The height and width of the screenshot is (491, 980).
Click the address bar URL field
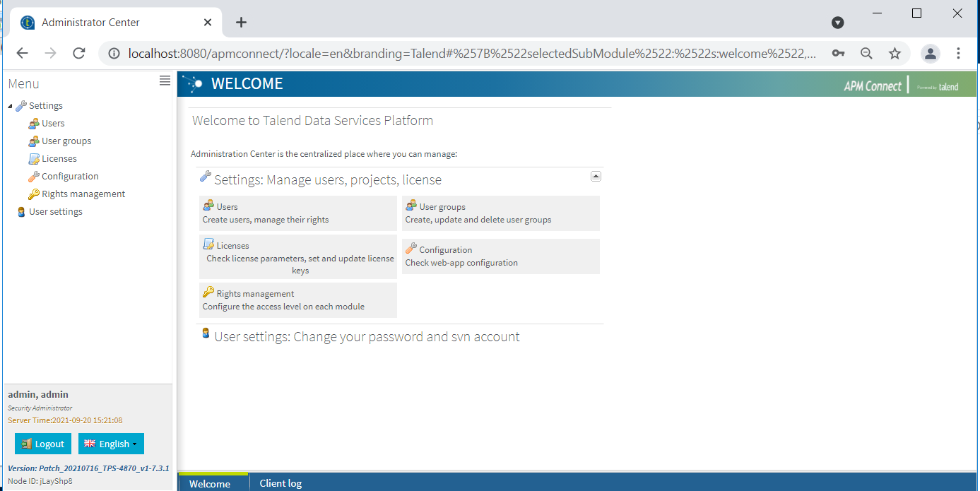[472, 53]
